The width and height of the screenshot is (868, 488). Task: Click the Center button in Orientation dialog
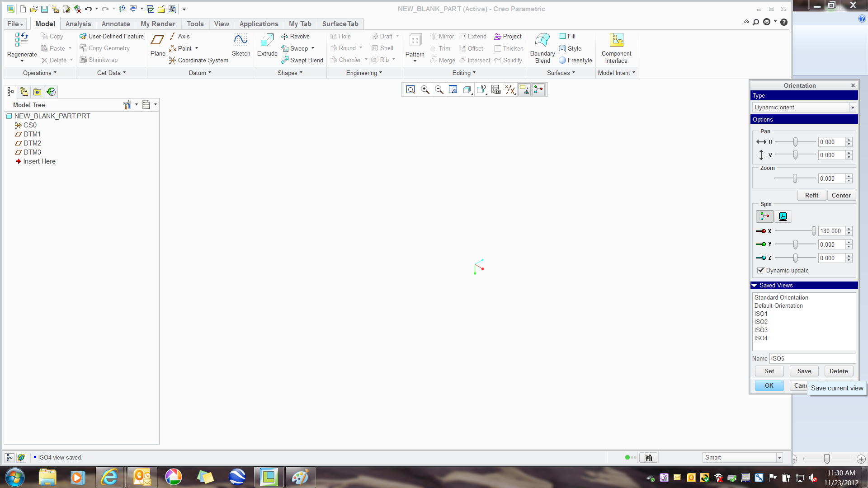coord(841,195)
